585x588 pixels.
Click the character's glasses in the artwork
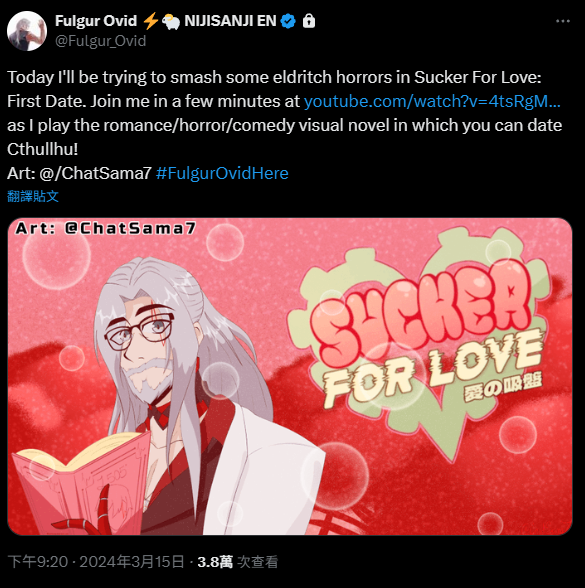click(x=138, y=332)
